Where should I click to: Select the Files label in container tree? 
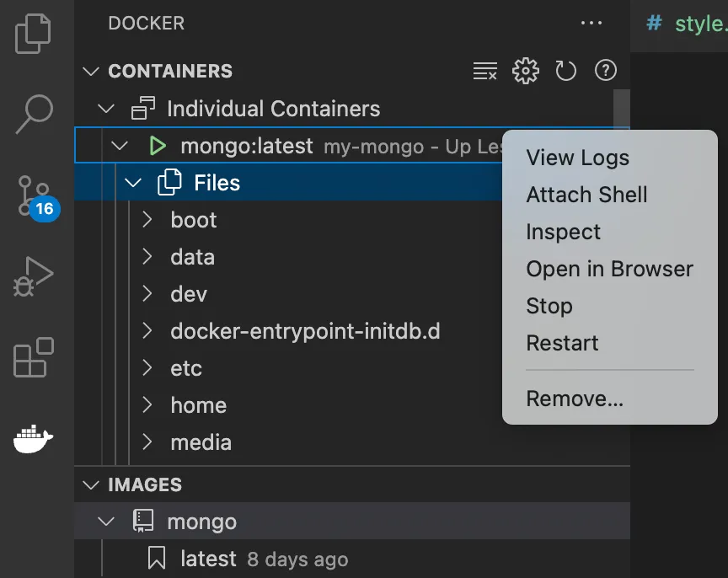(217, 183)
